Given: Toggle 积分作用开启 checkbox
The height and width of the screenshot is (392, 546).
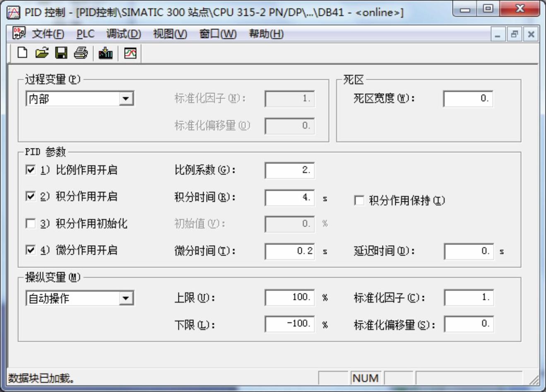Looking at the screenshot, I should coord(31,196).
